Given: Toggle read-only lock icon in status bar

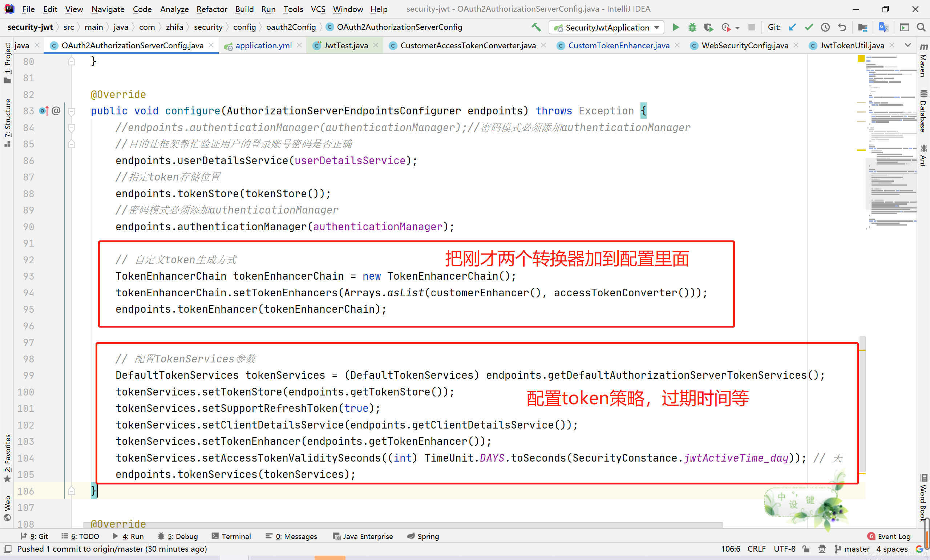Looking at the screenshot, I should [806, 549].
